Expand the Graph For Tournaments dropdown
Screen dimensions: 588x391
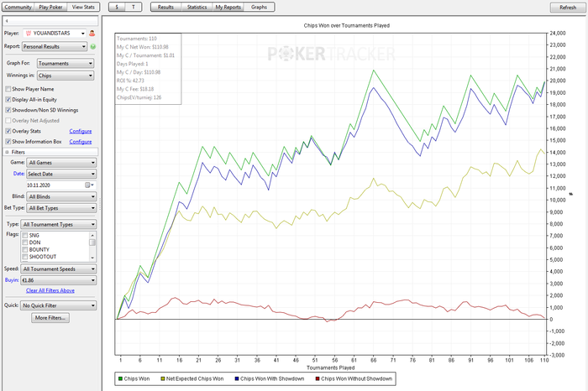pyautogui.click(x=66, y=63)
